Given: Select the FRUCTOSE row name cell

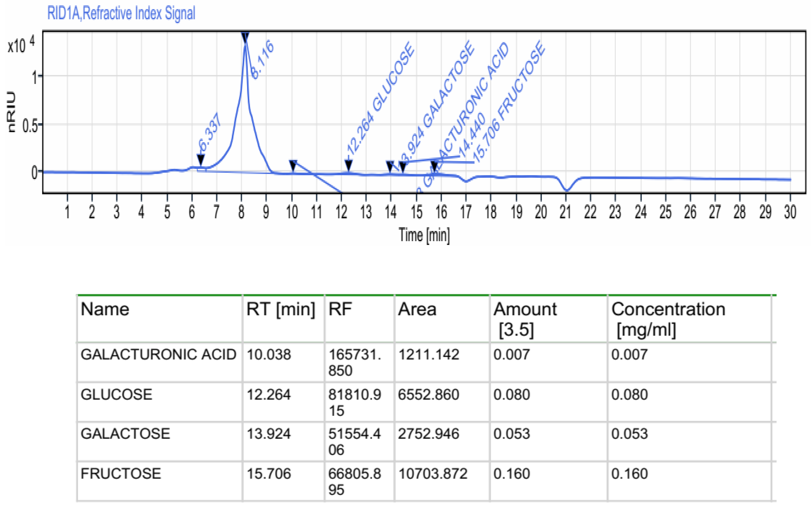Looking at the screenshot, I should tap(121, 474).
